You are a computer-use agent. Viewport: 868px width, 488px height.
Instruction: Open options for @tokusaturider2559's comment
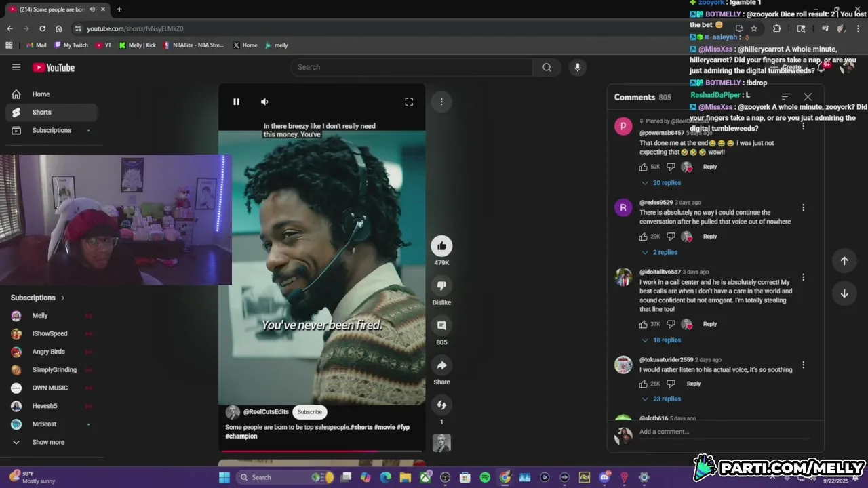coord(804,365)
